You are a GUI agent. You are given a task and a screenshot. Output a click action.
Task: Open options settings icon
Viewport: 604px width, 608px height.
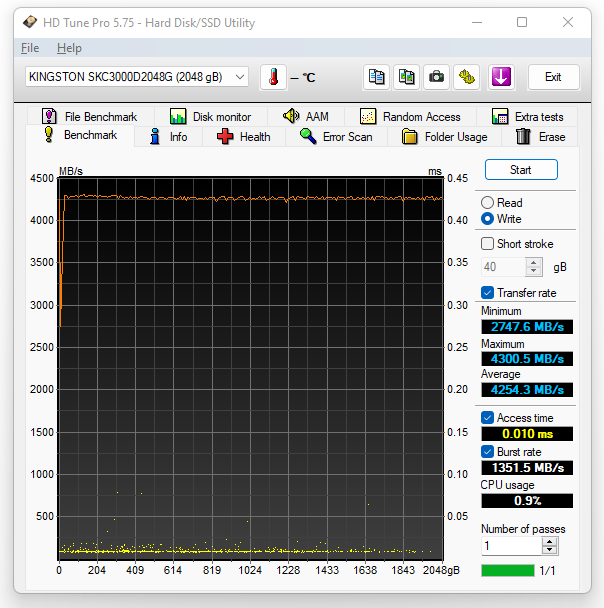click(467, 77)
